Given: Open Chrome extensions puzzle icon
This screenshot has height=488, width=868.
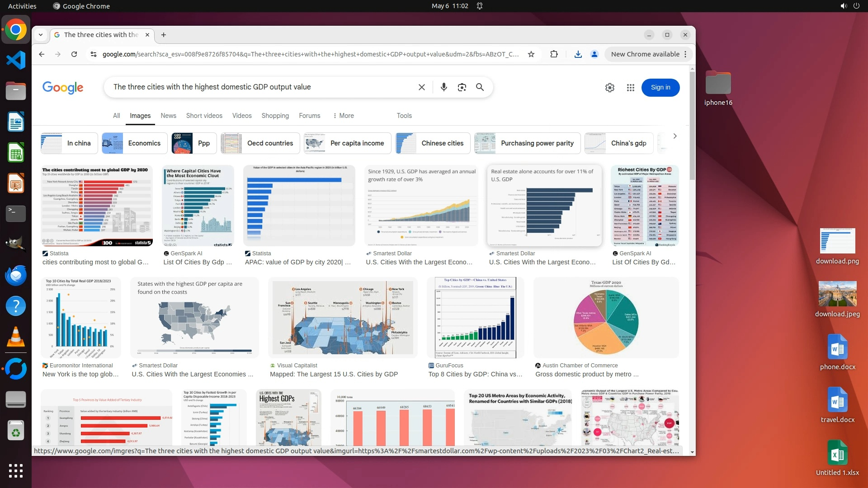Looking at the screenshot, I should click(554, 54).
